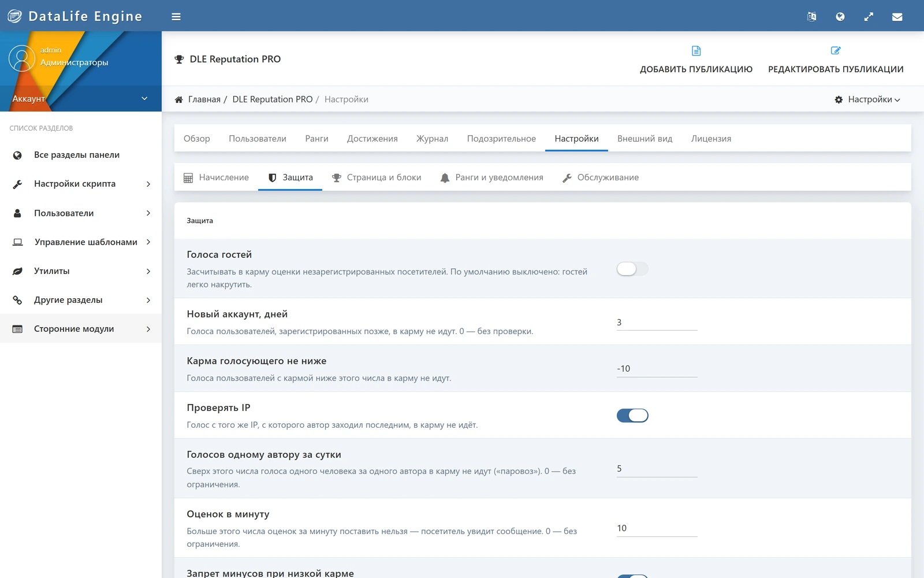Click the home icon in breadcrumb
This screenshot has height=578, width=924.
coord(179,99)
